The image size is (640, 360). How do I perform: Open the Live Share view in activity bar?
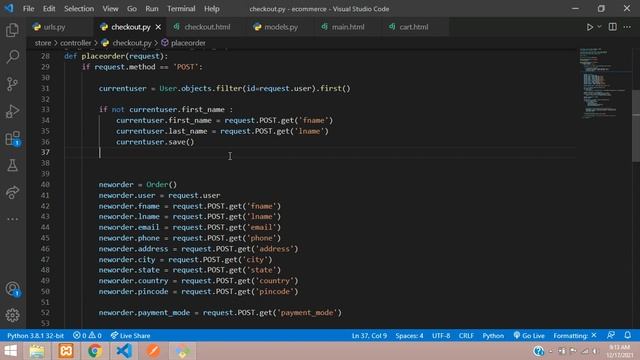[12, 192]
